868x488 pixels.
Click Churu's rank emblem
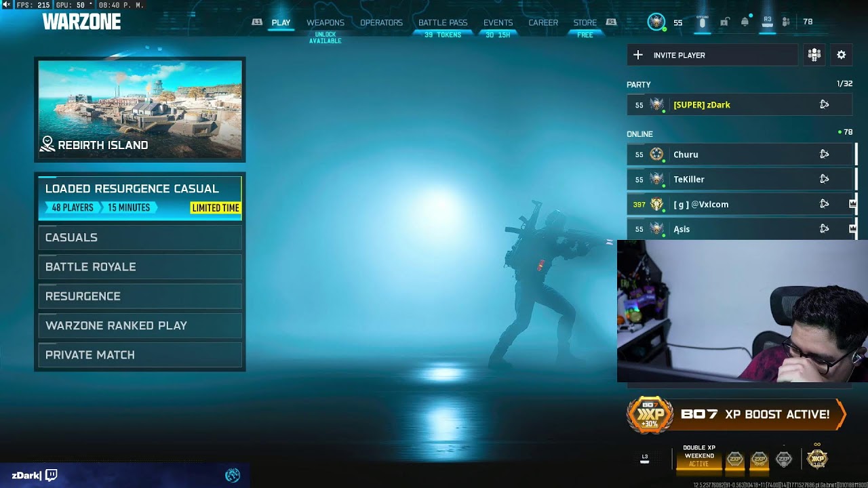[x=656, y=155]
